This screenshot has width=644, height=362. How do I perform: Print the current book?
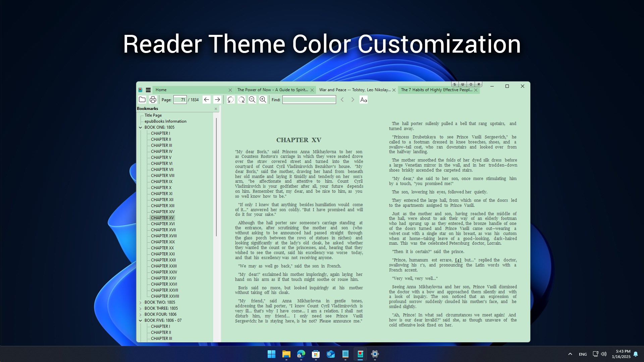pyautogui.click(x=153, y=99)
